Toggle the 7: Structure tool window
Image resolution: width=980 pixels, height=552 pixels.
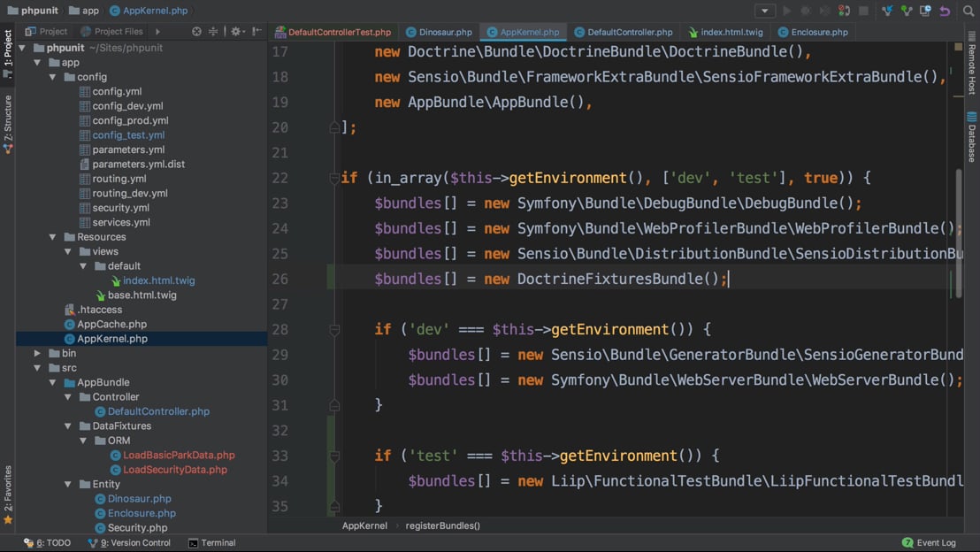[x=7, y=123]
